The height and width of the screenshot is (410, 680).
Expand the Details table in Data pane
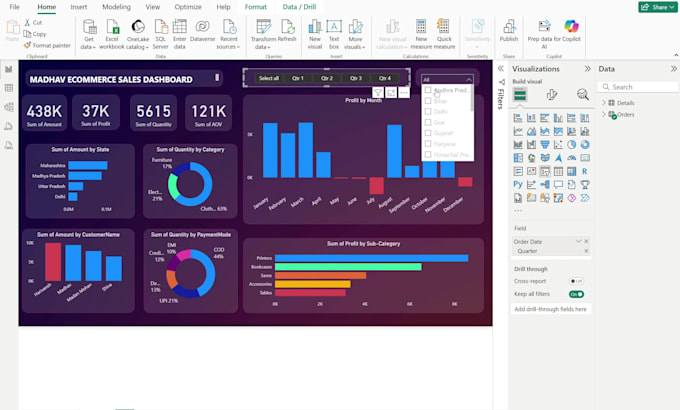point(604,103)
